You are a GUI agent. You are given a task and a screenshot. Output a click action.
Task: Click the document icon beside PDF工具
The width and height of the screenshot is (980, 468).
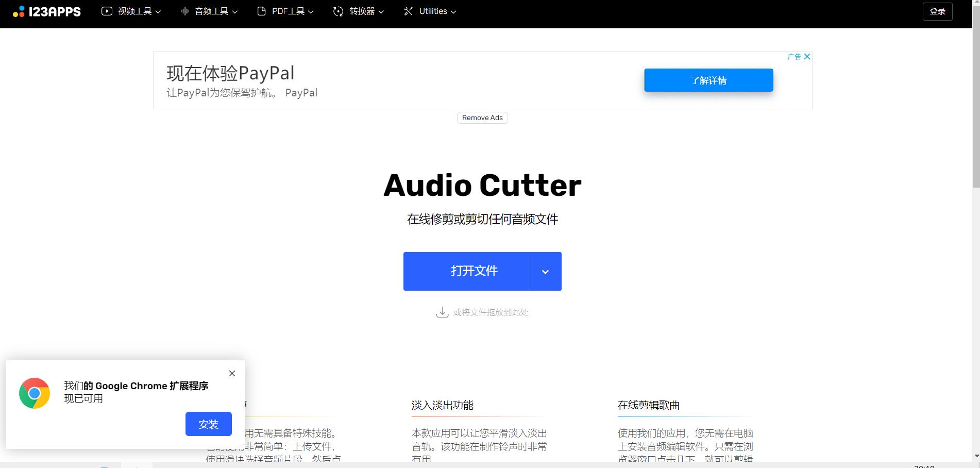261,11
